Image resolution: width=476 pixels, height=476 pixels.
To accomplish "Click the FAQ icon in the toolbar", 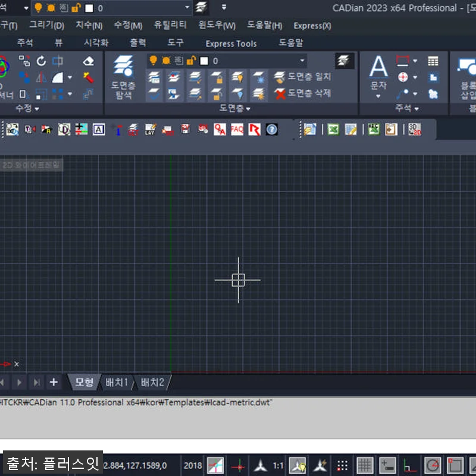I will click(x=237, y=129).
